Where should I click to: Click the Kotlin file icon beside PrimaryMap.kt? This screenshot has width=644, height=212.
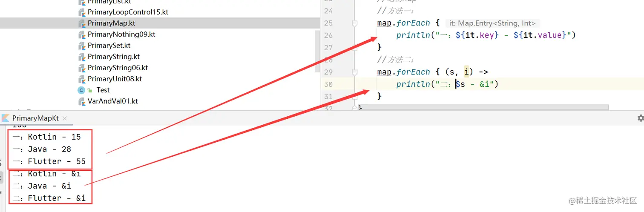82,23
